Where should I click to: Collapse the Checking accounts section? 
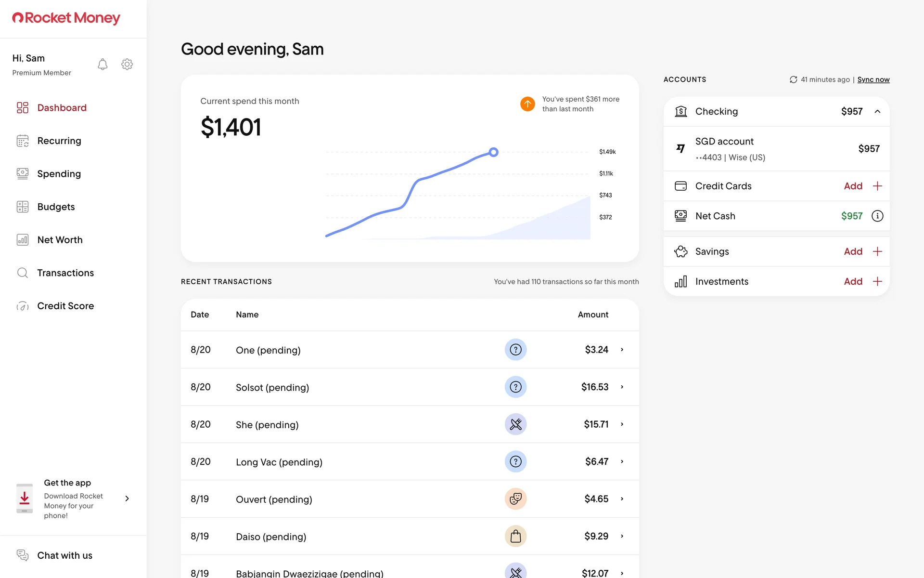click(x=877, y=111)
